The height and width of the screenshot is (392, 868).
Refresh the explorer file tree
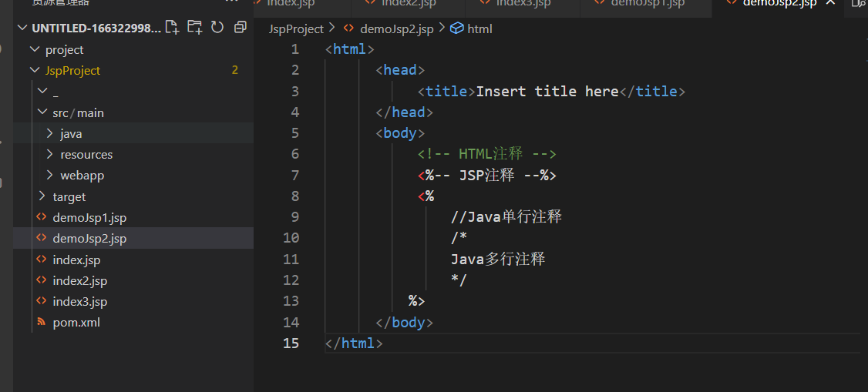pos(217,28)
